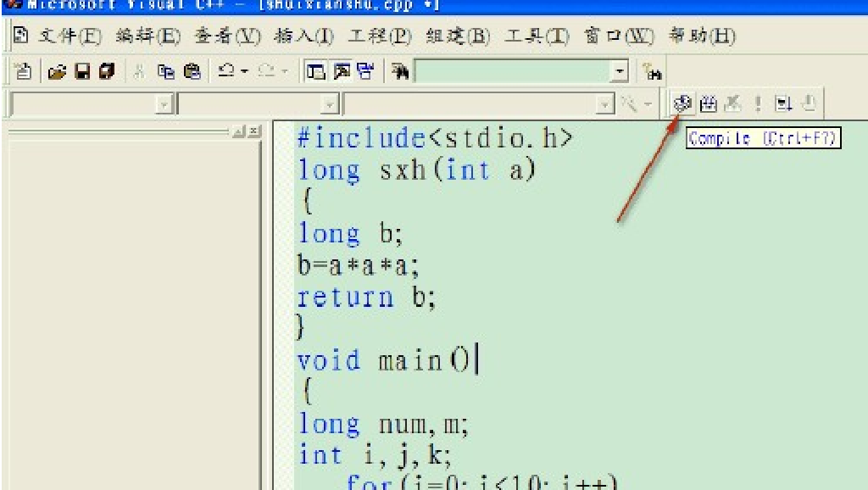This screenshot has width=868, height=490.
Task: Expand the WizardBar members combo dropdown
Action: 605,104
